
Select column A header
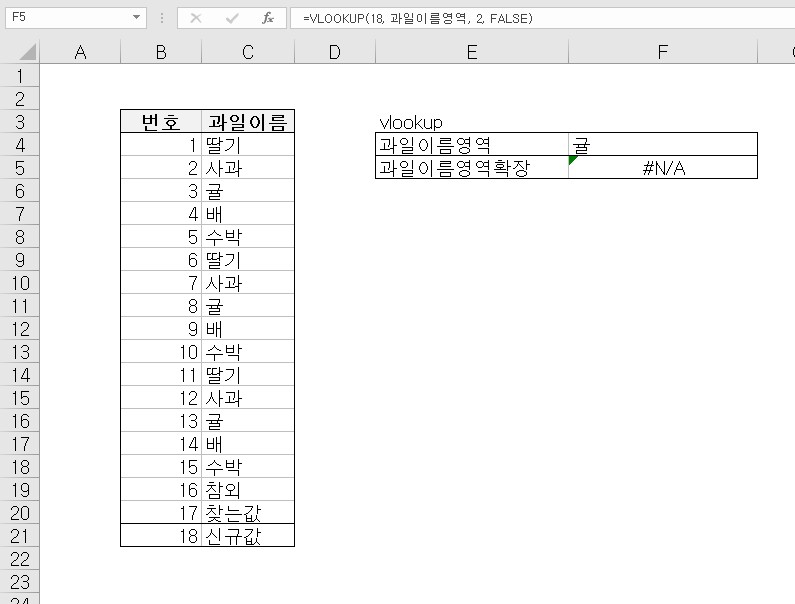tap(80, 52)
